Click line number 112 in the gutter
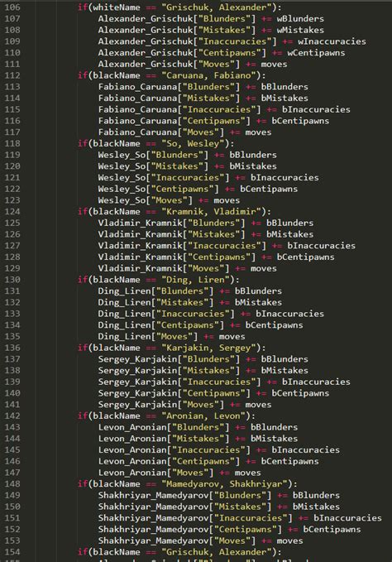The image size is (392, 562). pos(12,75)
